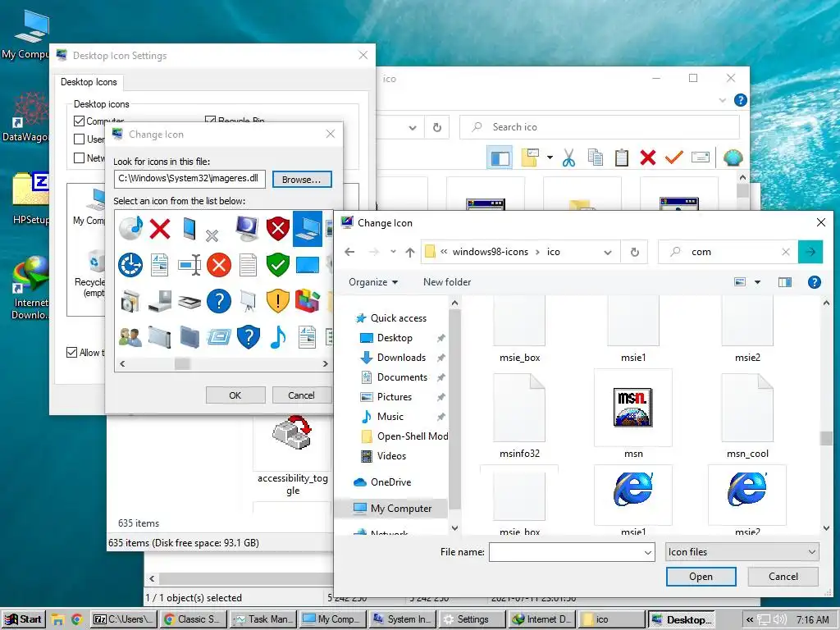Choose the green shield checkmark icon
This screenshot has width=840, height=630.
[278, 265]
